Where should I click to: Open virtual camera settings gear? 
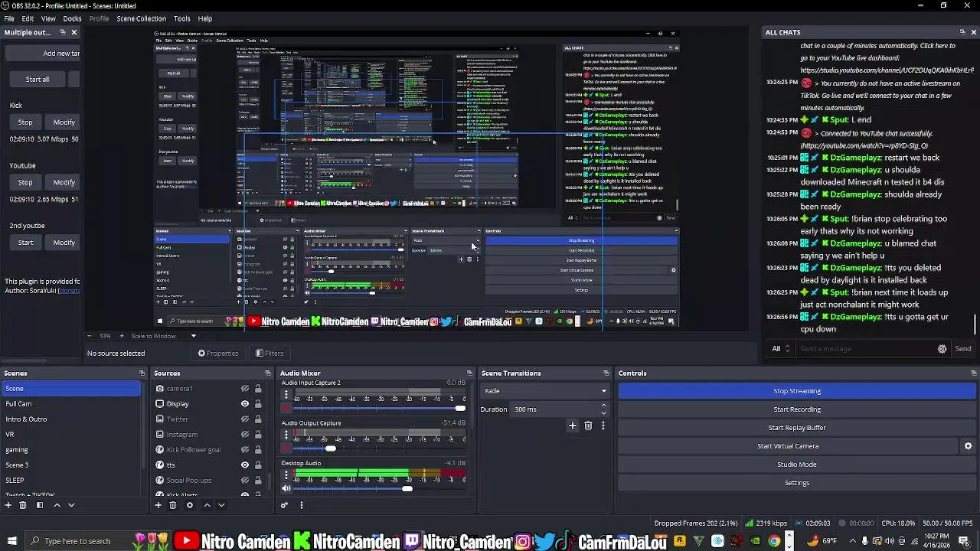(968, 446)
